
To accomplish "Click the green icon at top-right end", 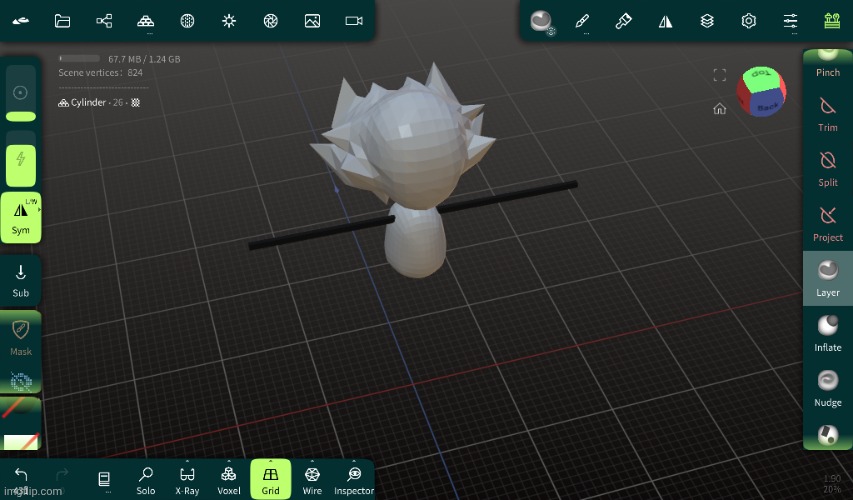I will click(x=832, y=21).
